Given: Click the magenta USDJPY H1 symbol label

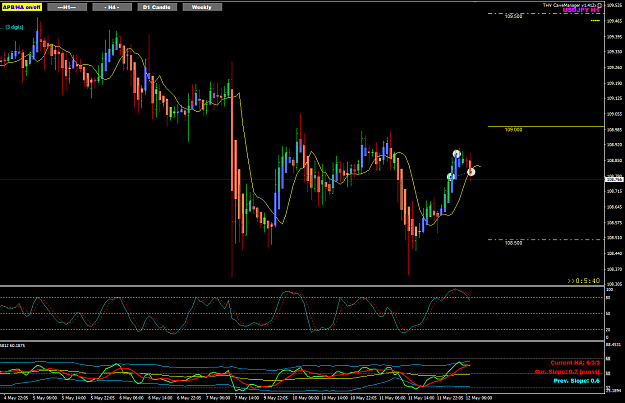Looking at the screenshot, I should click(581, 10).
